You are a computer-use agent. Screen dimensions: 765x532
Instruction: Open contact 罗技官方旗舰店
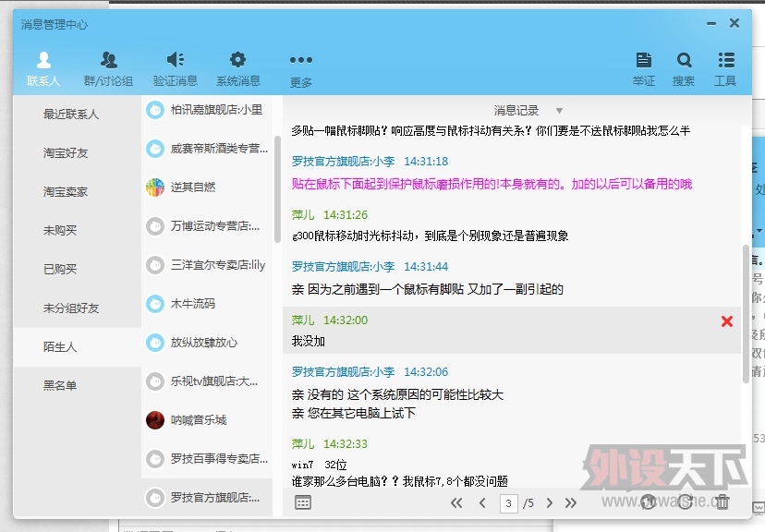tap(207, 498)
